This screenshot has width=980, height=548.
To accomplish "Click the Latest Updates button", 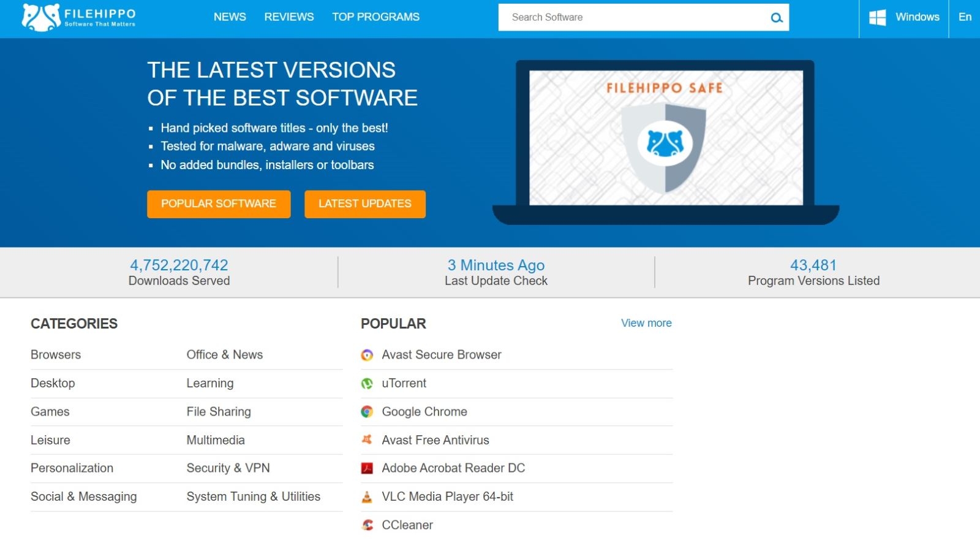I will click(x=365, y=204).
